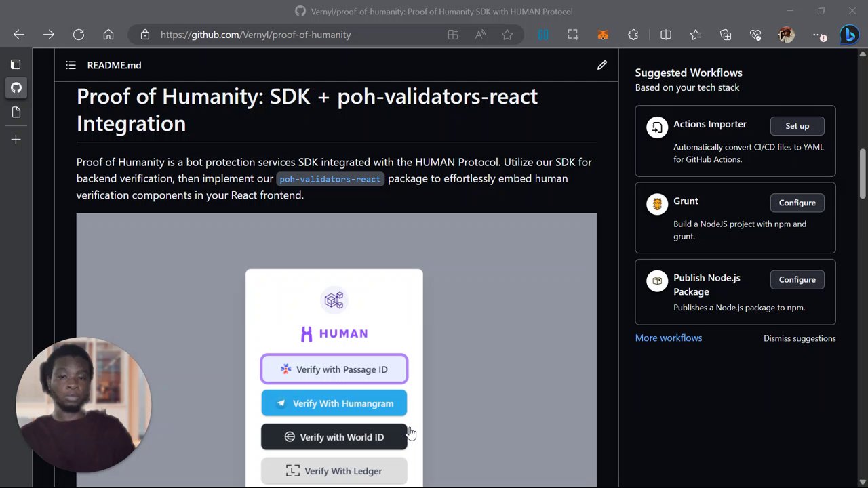Select the document tab in the vertical sidebar
The width and height of the screenshot is (868, 488).
click(16, 112)
